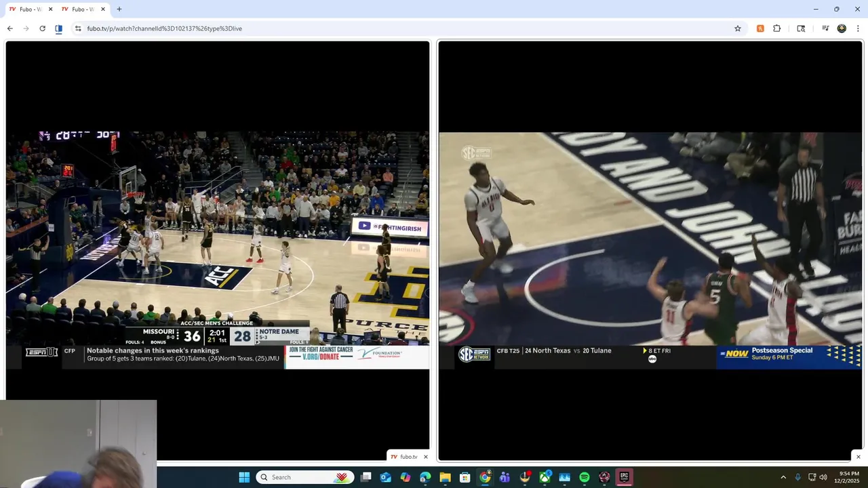This screenshot has width=868, height=488.
Task: Open Task View from taskbar
Action: coord(366,477)
